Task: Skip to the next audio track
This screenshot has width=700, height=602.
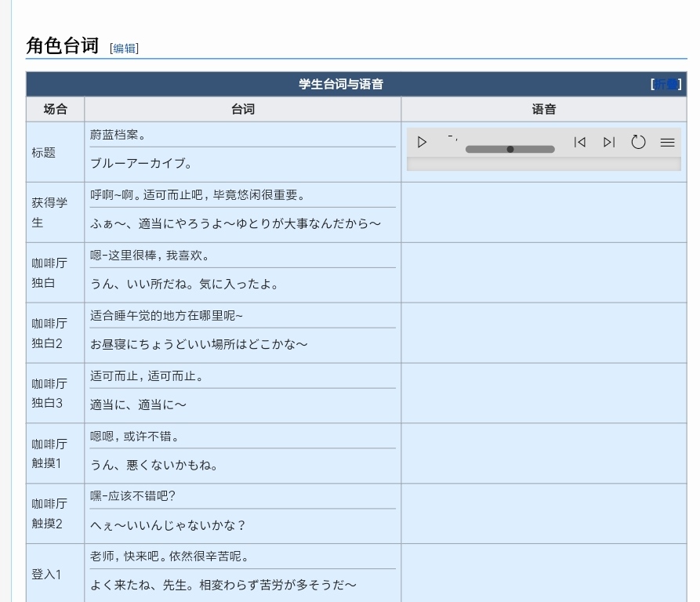Action: point(609,143)
